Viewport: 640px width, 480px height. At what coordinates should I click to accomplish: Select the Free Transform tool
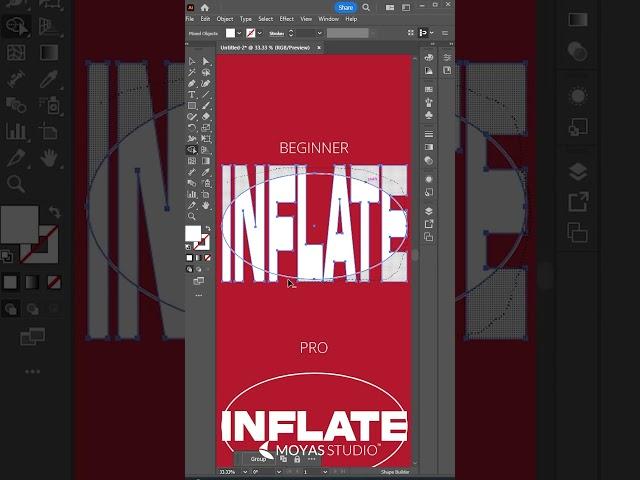[206, 139]
